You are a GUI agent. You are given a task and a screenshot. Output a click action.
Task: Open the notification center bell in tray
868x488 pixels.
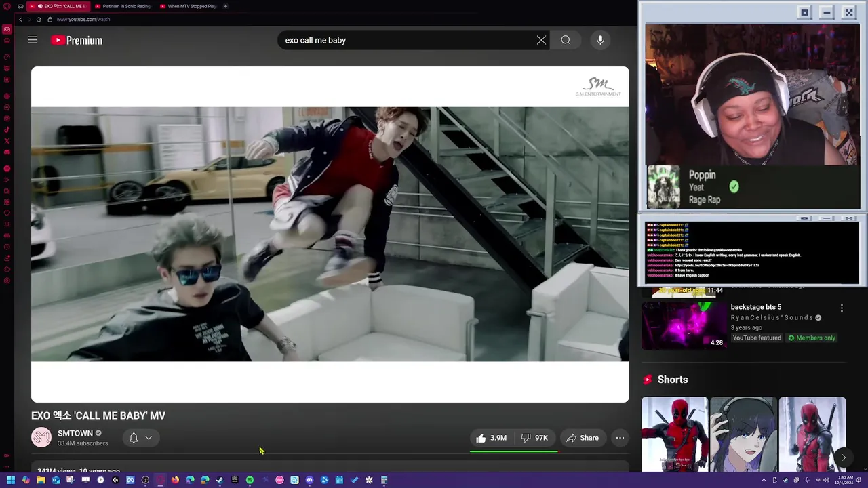tap(859, 480)
